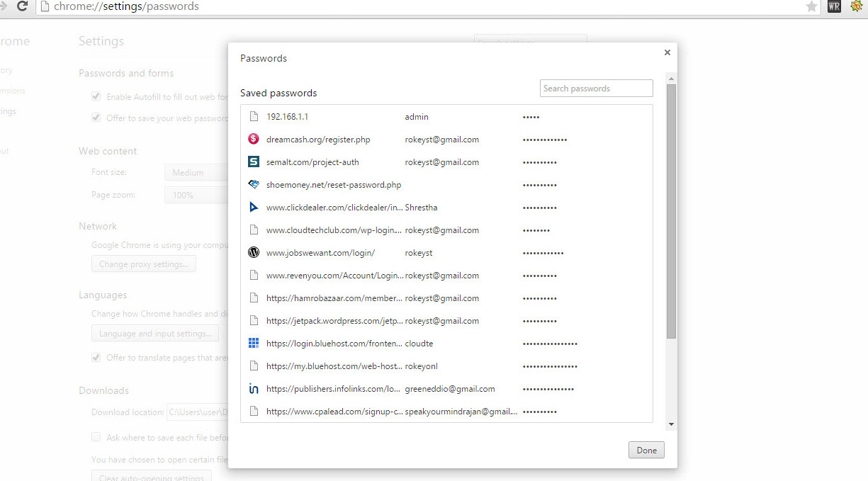Viewport: 868px width, 481px height.
Task: Click the rokeyst username for jobswewant
Action: [x=419, y=253]
